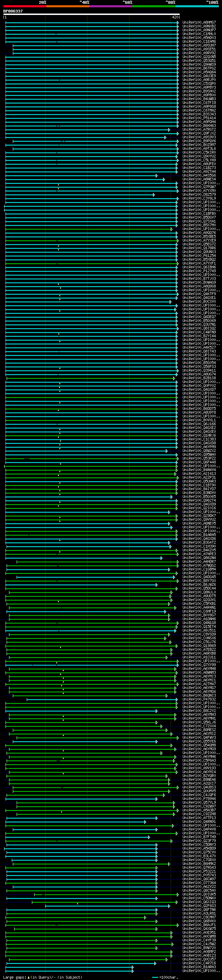Click the UniRef100_B6KH63 label
Image resolution: width=222 pixels, height=980 pixels.
[x=199, y=125]
